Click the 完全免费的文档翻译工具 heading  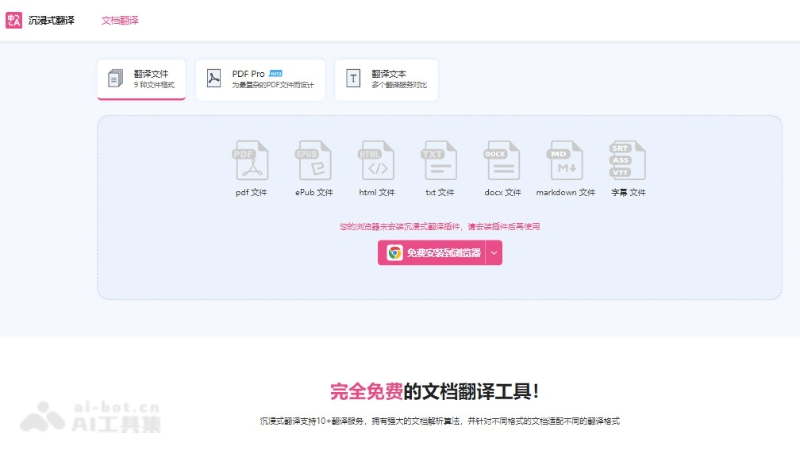[439, 391]
